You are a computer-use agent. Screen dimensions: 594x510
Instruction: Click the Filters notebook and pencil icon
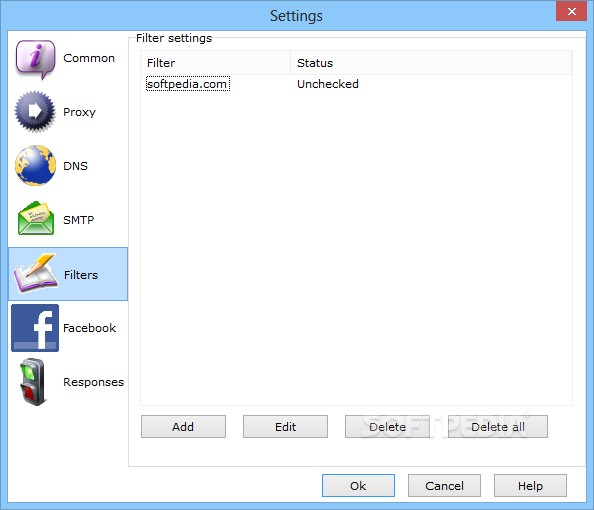click(x=36, y=273)
